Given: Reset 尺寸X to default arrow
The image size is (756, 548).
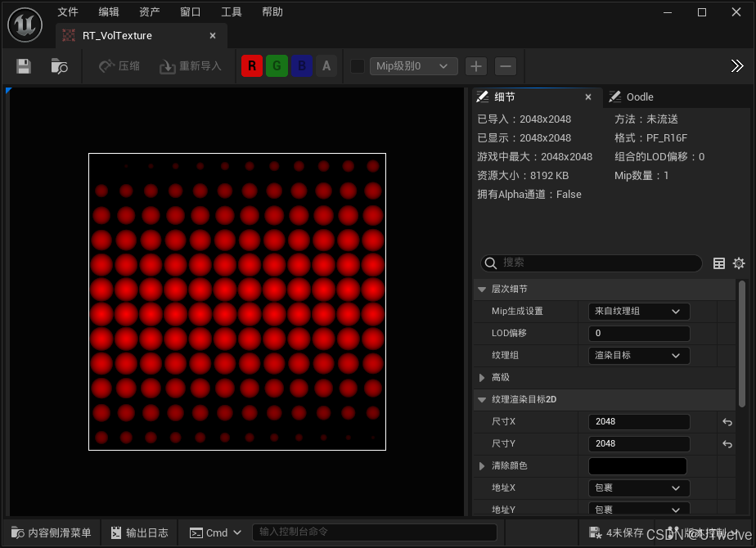Looking at the screenshot, I should pyautogui.click(x=727, y=422).
